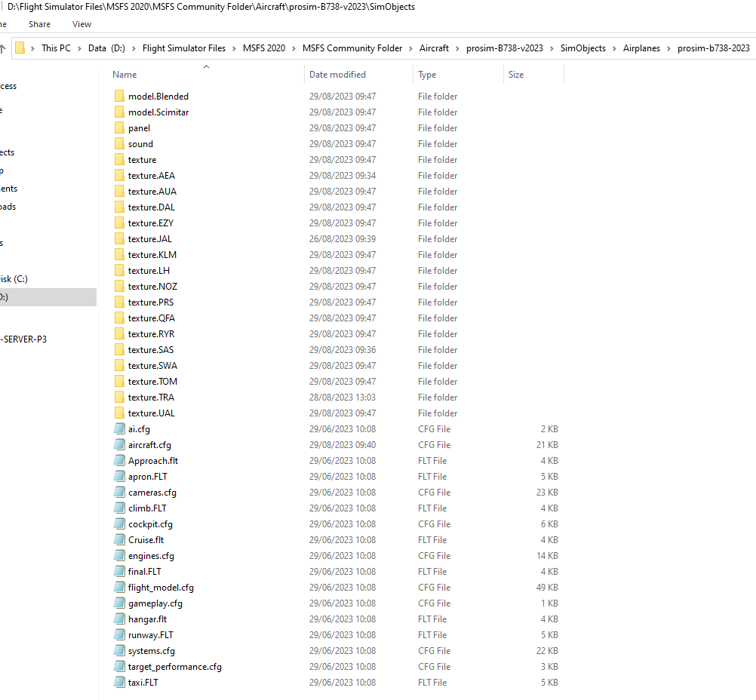This screenshot has height=700, width=756.
Task: Click the flight_model.cfg file icon
Action: [x=119, y=587]
